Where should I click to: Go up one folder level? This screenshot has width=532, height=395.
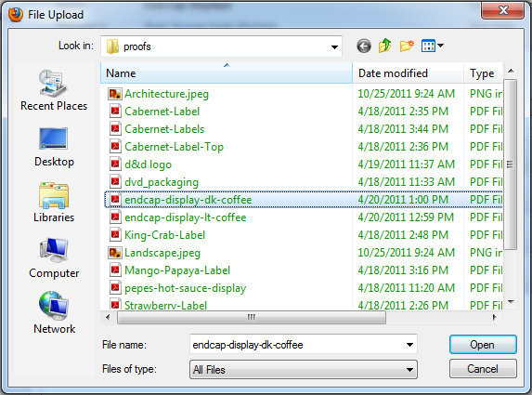(385, 46)
